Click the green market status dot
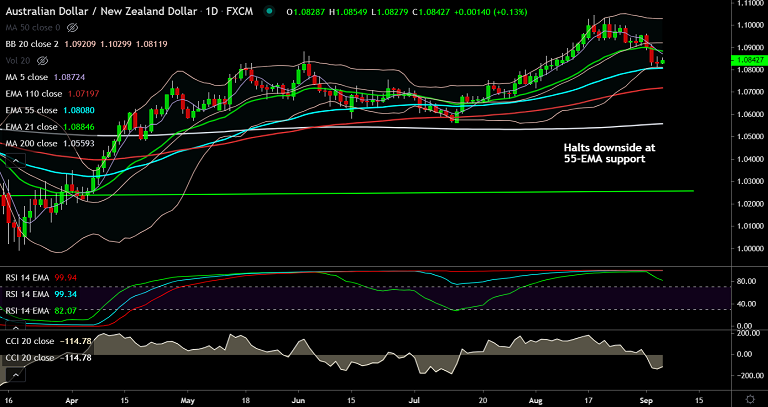The width and height of the screenshot is (768, 407). (269, 11)
